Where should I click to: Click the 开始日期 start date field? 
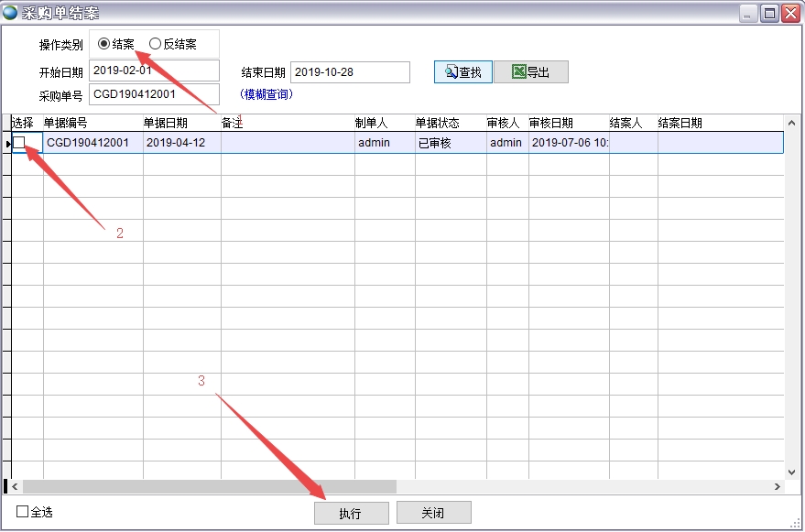pos(154,71)
